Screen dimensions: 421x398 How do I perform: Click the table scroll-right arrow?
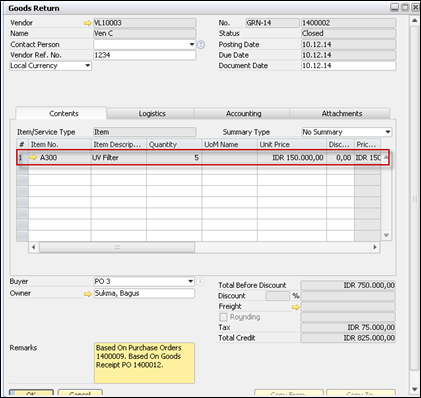tap(375, 247)
